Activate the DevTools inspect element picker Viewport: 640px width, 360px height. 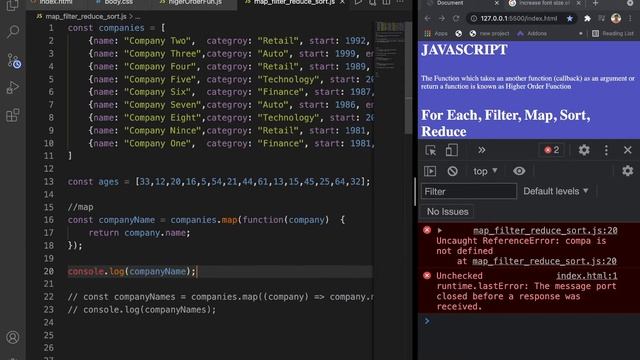(431, 150)
